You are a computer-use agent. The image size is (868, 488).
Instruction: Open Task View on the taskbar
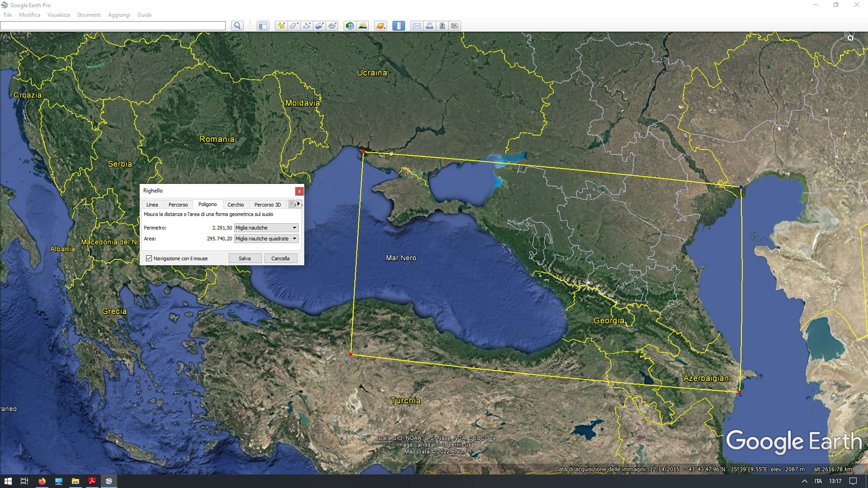click(x=24, y=481)
